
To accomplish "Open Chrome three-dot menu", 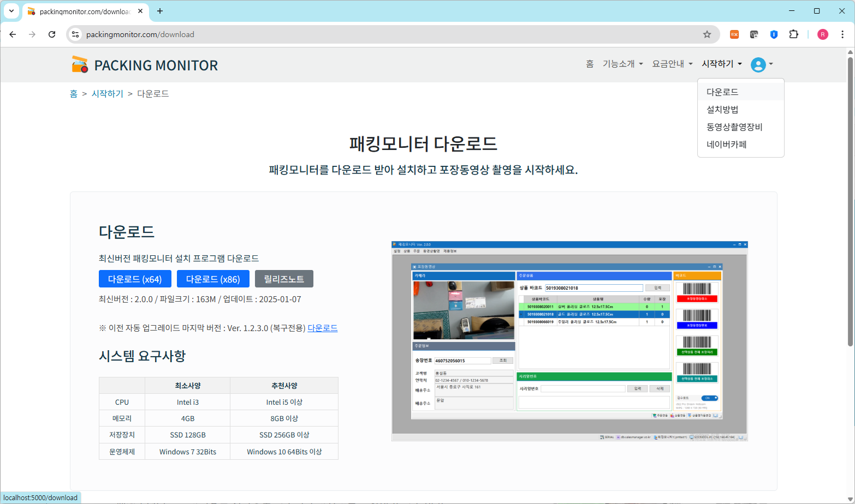I will [x=842, y=34].
